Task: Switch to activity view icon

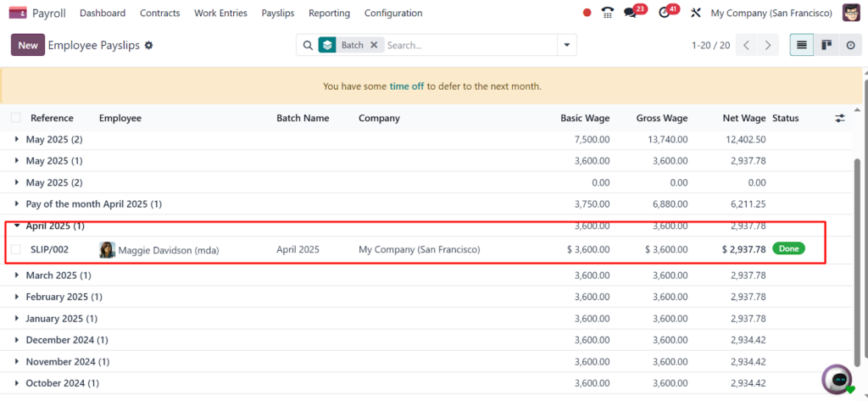Action: [850, 45]
